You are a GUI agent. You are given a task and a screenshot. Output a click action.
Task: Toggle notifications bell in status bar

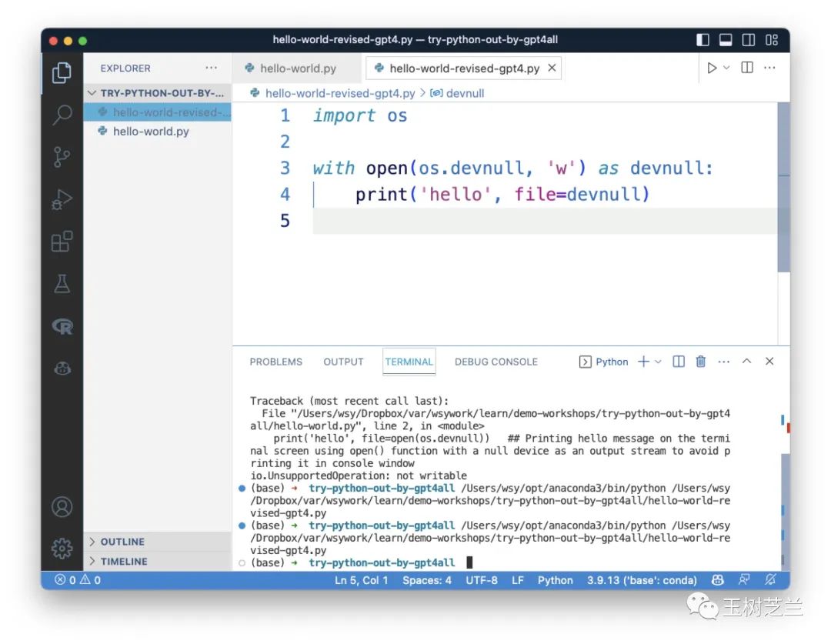pos(770,580)
